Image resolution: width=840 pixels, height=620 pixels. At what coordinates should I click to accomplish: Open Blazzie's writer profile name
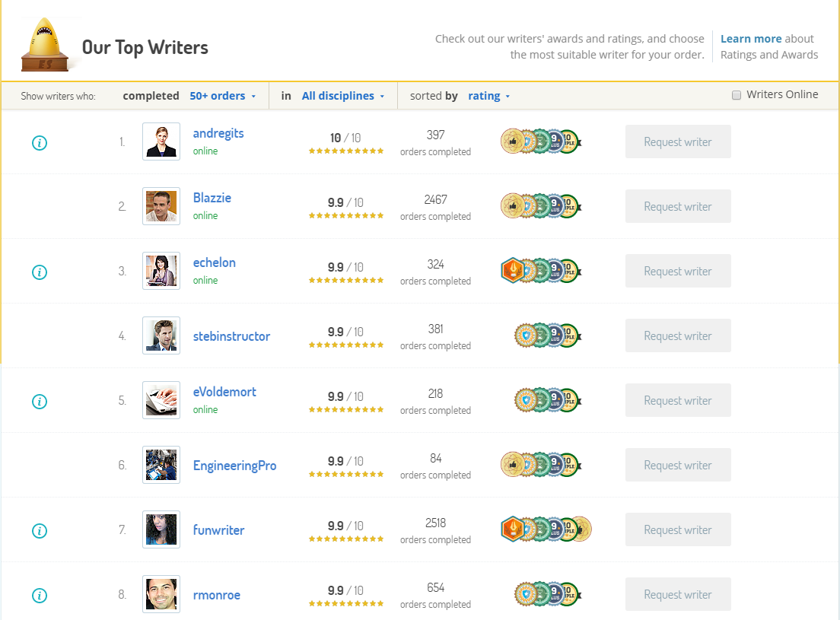212,198
